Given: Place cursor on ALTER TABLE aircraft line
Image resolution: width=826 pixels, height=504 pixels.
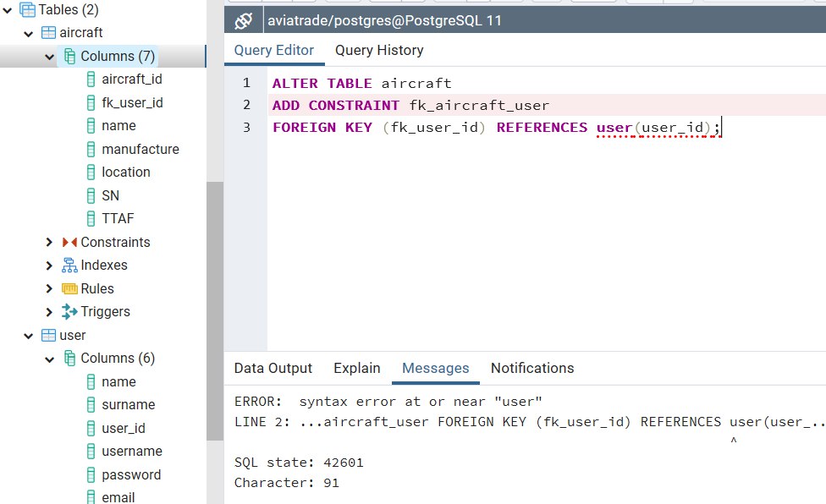Looking at the screenshot, I should pyautogui.click(x=361, y=83).
